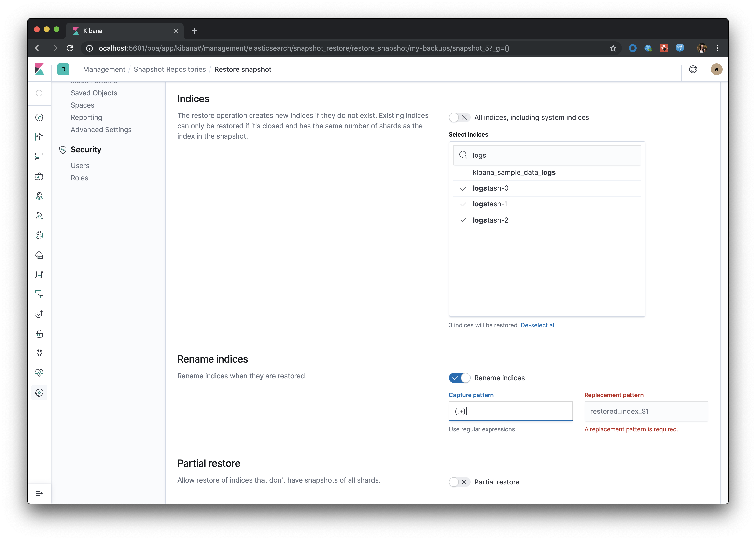Go to Saved Objects in management menu

[94, 93]
